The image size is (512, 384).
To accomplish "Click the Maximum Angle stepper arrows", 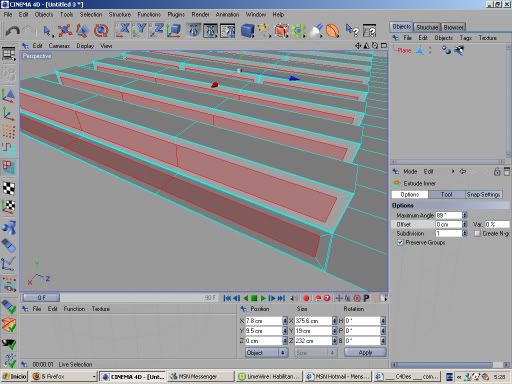I will click(465, 215).
